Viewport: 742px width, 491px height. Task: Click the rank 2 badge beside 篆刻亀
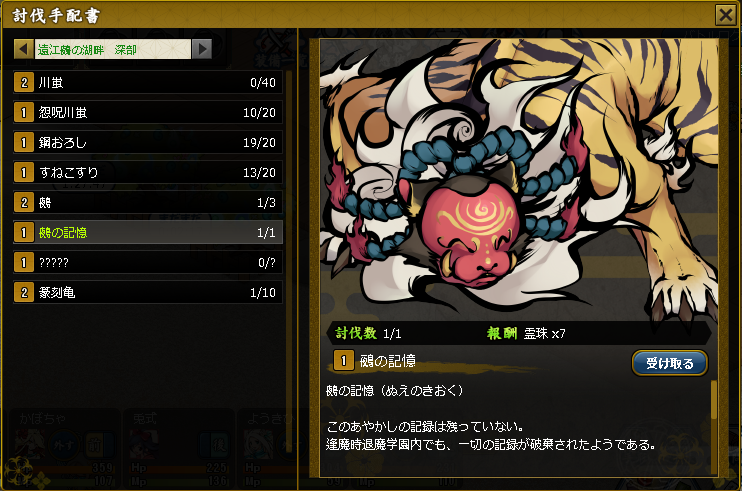pos(24,292)
